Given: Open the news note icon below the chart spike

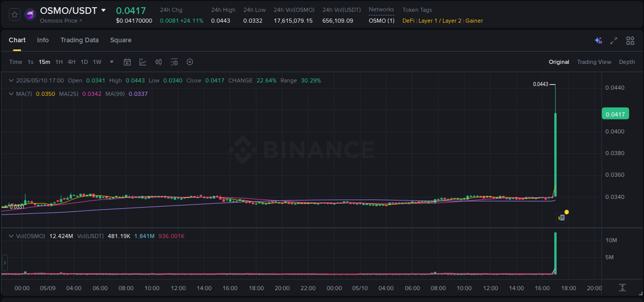Looking at the screenshot, I should (562, 217).
